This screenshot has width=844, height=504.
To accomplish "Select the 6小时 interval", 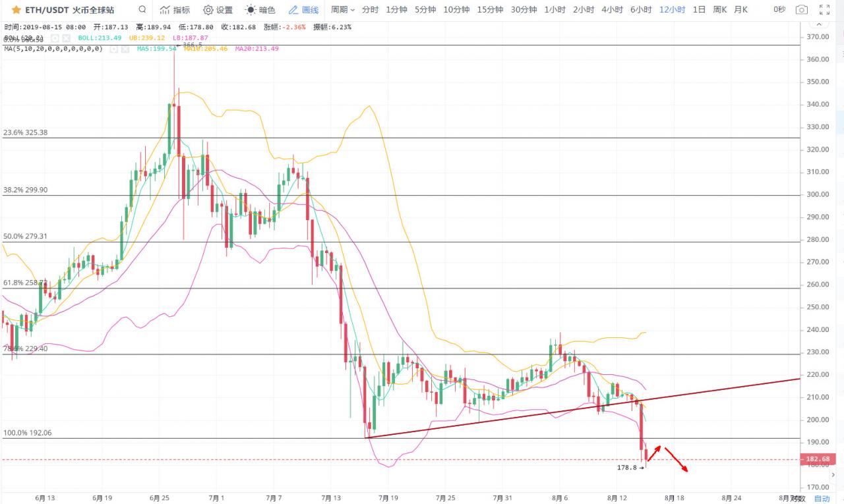I will (641, 10).
